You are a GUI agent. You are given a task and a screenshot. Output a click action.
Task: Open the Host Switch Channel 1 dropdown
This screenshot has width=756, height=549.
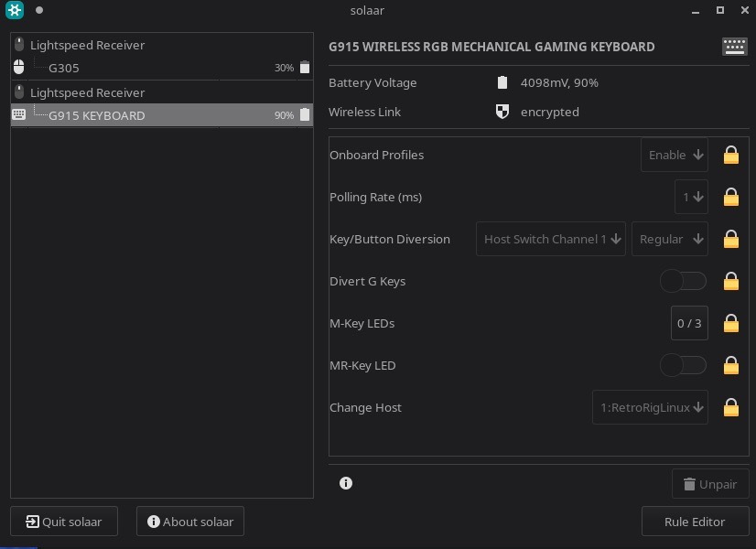click(x=551, y=239)
